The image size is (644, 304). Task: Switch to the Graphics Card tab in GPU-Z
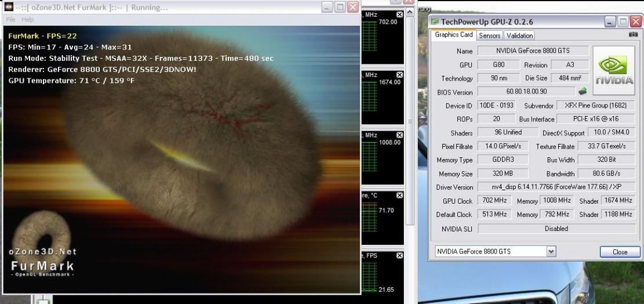tap(454, 35)
